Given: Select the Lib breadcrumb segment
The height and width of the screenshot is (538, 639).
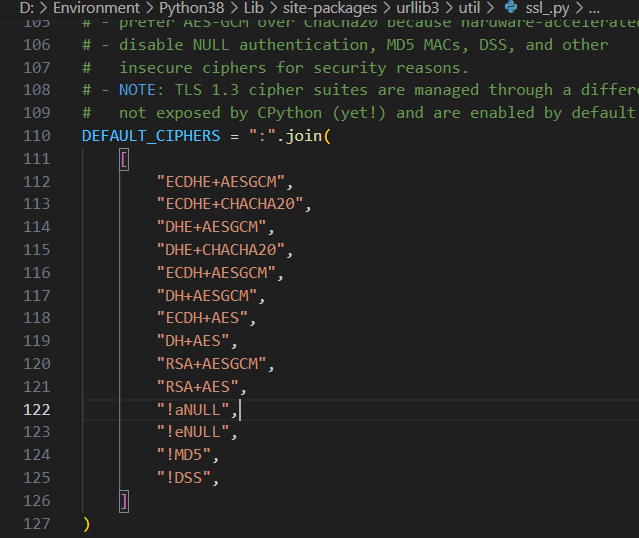Looking at the screenshot, I should [253, 8].
